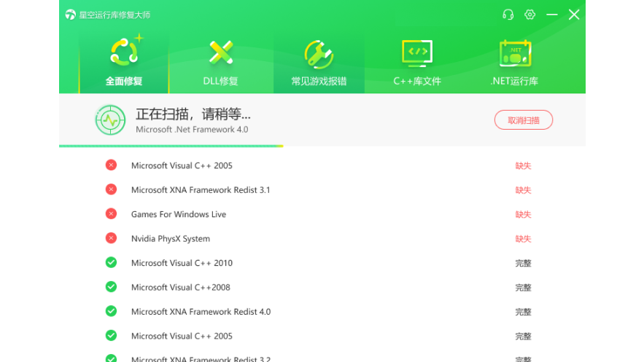Minimize the window using dash button
The height and width of the screenshot is (362, 644).
click(x=552, y=15)
